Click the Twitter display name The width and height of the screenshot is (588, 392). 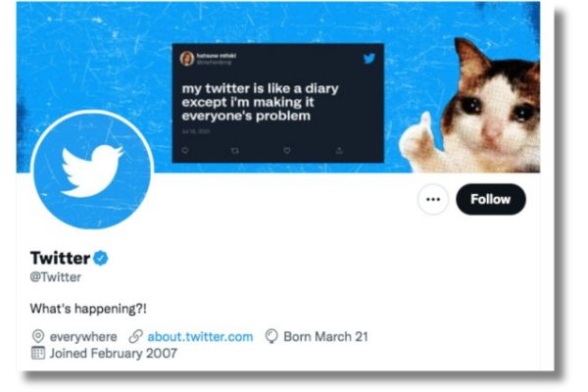(x=60, y=258)
